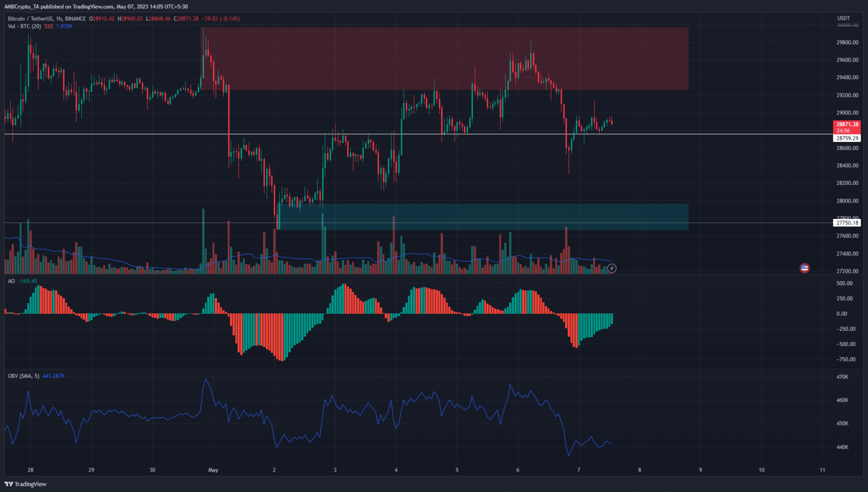Click the 29800.00 level on price scale
This screenshot has height=492, width=868.
click(847, 42)
